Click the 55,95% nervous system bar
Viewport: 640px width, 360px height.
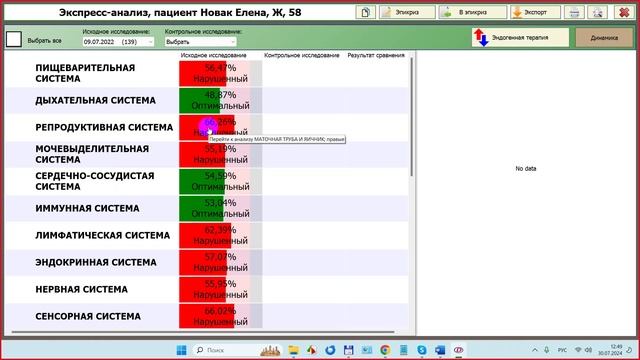click(220, 289)
